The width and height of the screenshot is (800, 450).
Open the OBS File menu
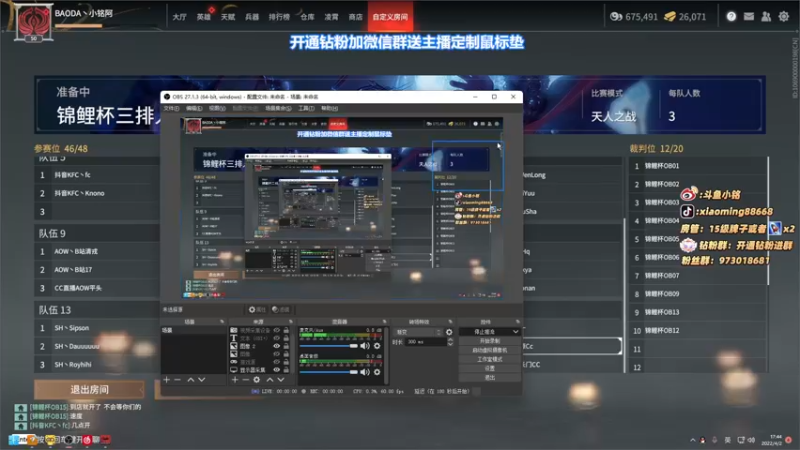pos(171,108)
